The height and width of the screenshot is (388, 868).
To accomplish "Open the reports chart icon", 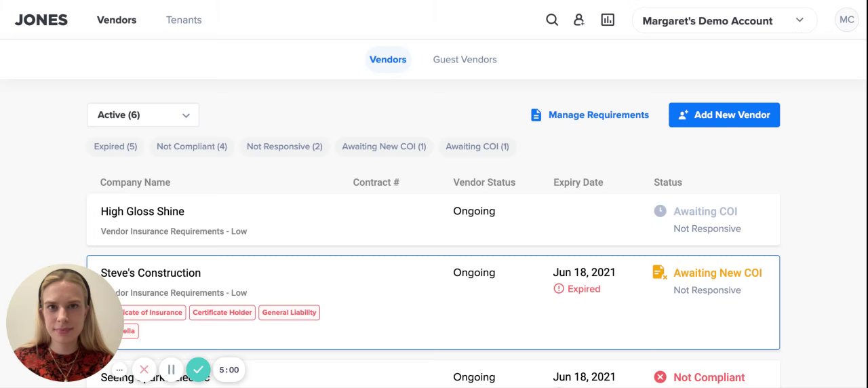I will click(608, 20).
